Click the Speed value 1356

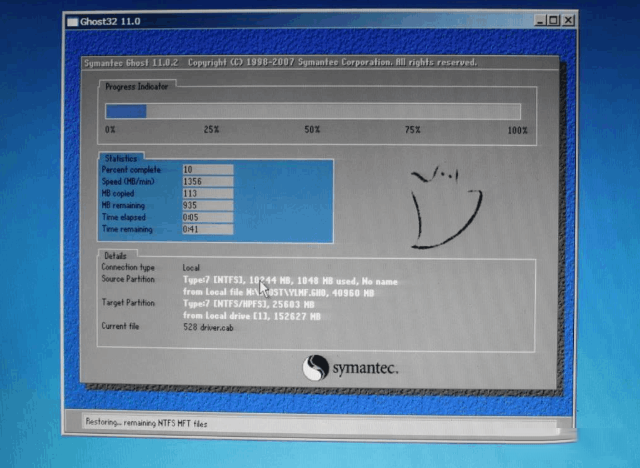pyautogui.click(x=208, y=182)
